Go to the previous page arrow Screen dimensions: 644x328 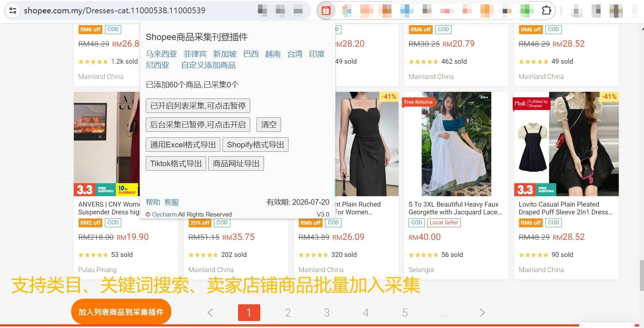(210, 313)
